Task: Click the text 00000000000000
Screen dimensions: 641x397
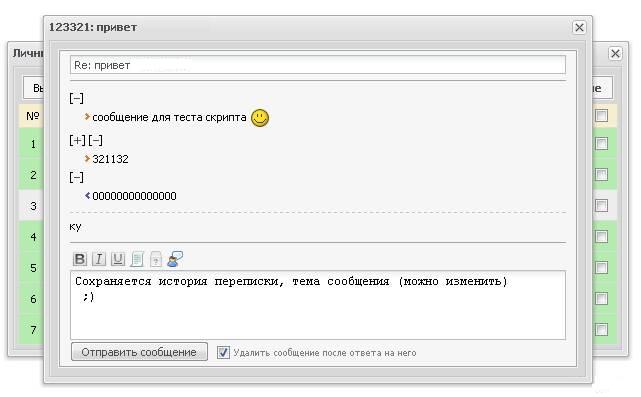Action: [134, 196]
